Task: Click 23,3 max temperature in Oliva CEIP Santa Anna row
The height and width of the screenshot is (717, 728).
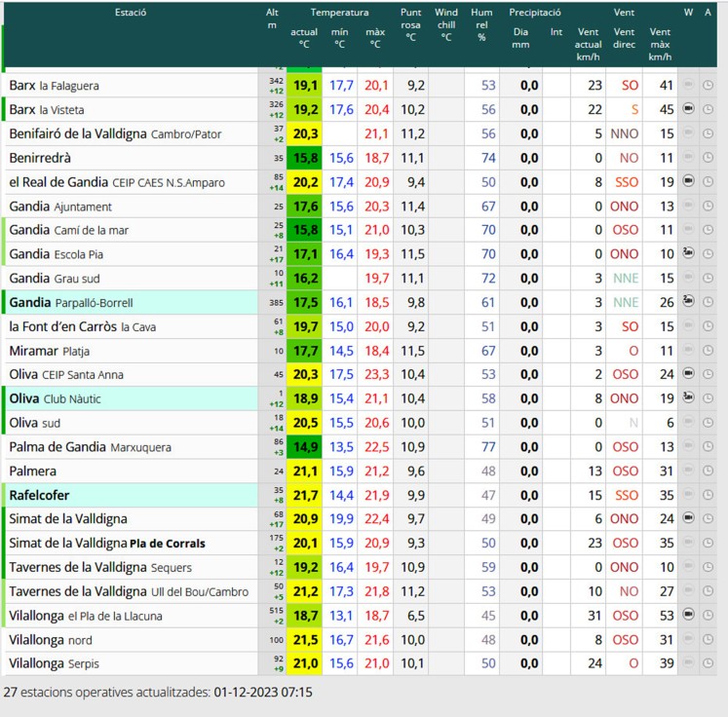Action: pos(376,374)
